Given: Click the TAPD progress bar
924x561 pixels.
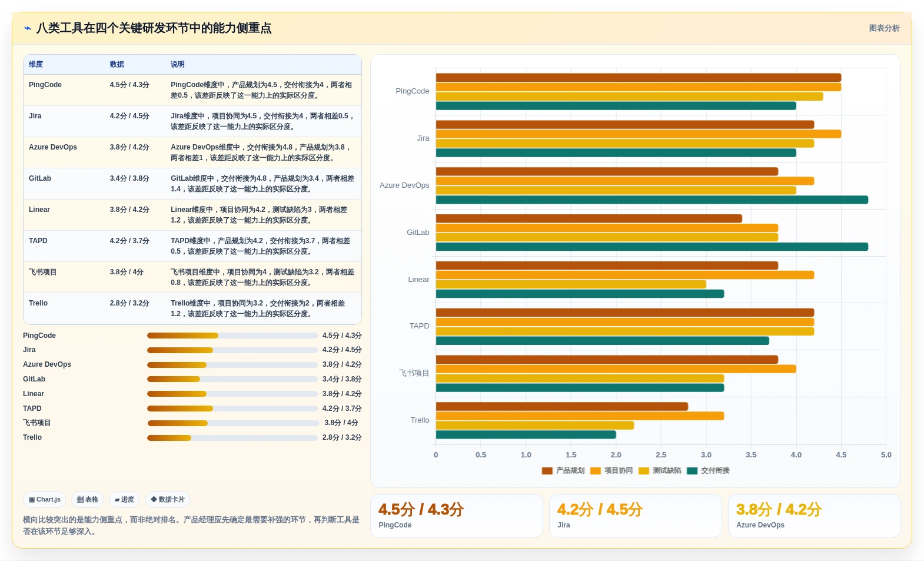Looking at the screenshot, I should click(x=232, y=409).
